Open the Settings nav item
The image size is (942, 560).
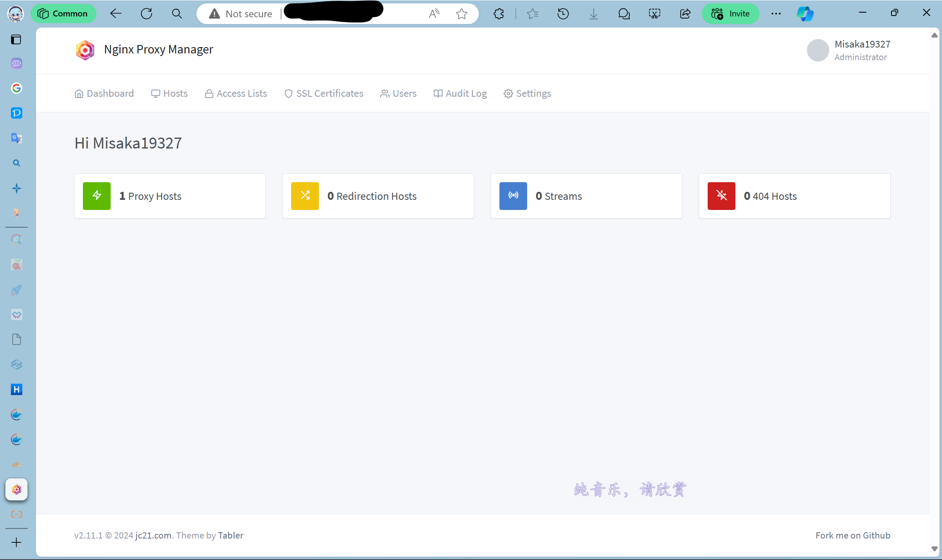(x=527, y=93)
